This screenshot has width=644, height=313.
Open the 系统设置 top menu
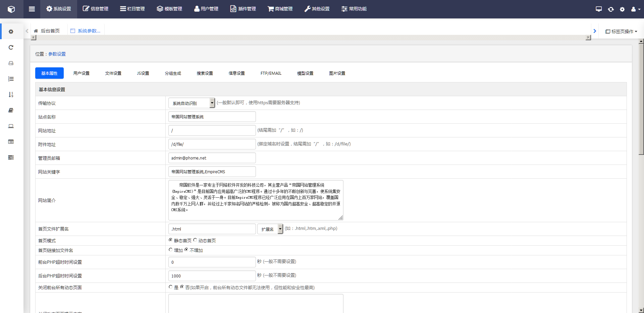click(x=59, y=9)
